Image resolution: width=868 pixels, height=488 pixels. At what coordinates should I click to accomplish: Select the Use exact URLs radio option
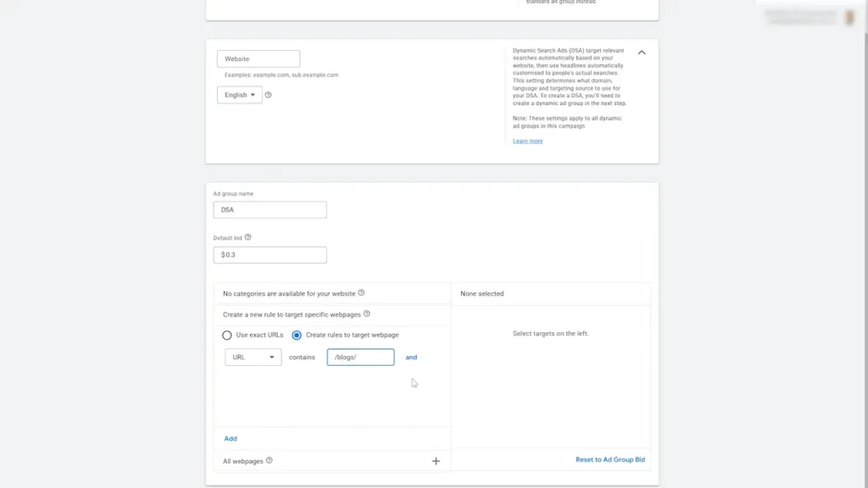tap(227, 335)
